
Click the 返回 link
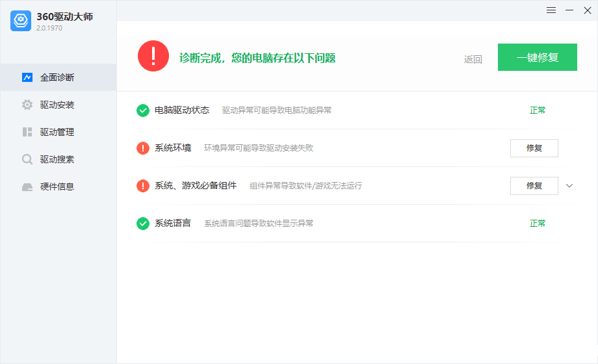click(473, 59)
